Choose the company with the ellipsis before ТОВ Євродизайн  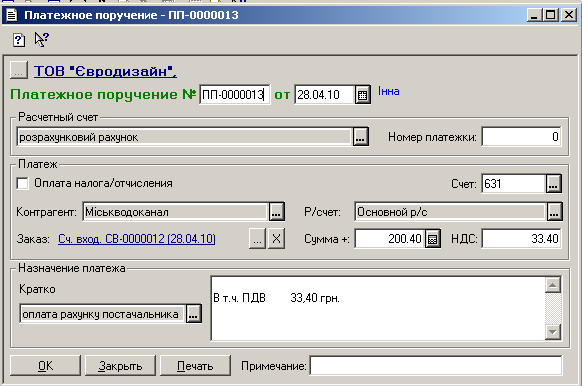[19, 70]
